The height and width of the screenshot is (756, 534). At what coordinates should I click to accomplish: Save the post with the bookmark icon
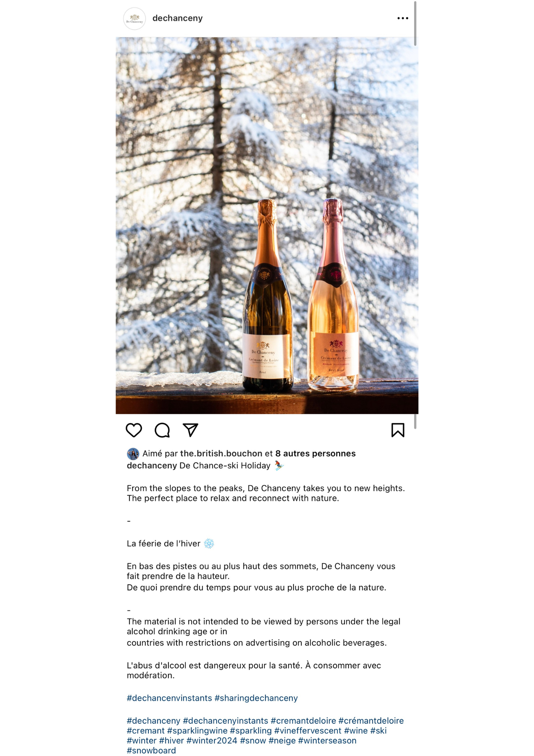coord(398,430)
